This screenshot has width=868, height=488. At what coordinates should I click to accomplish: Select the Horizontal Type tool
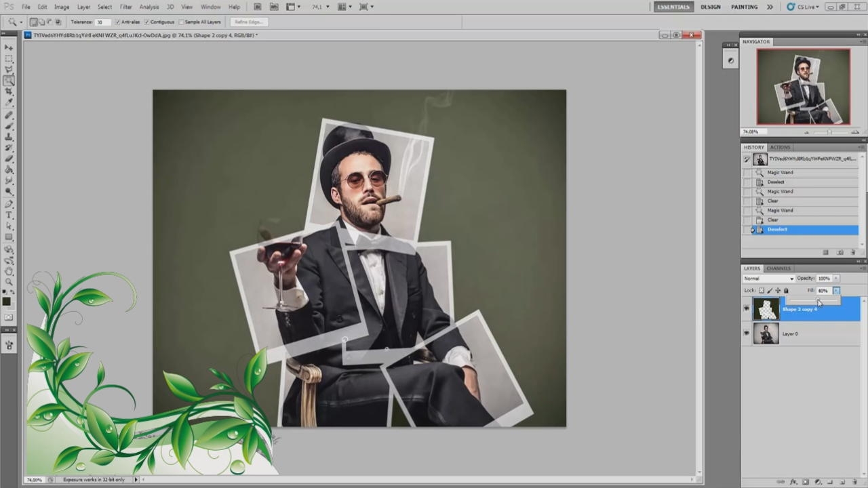[9, 215]
